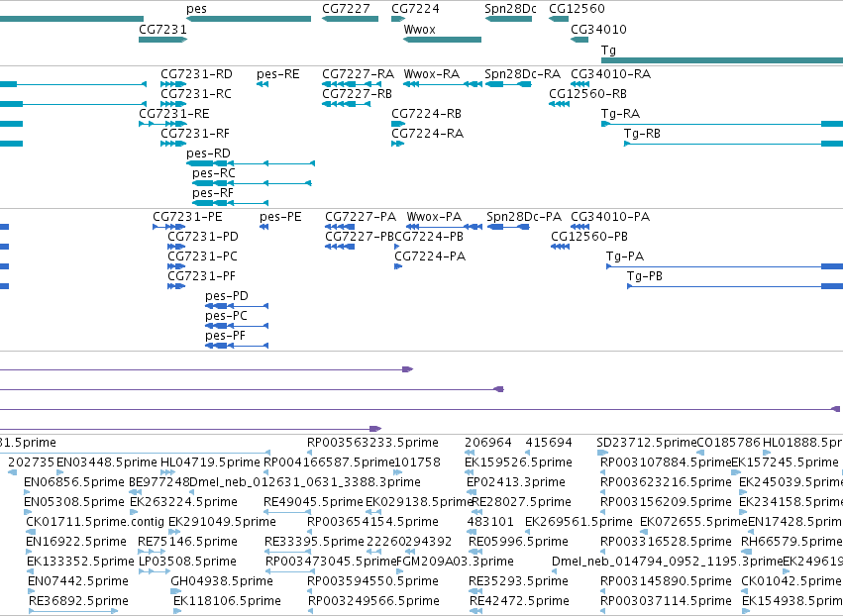The image size is (843, 616).
Task: Click transcript CG7227-RA
Action: click(x=358, y=73)
